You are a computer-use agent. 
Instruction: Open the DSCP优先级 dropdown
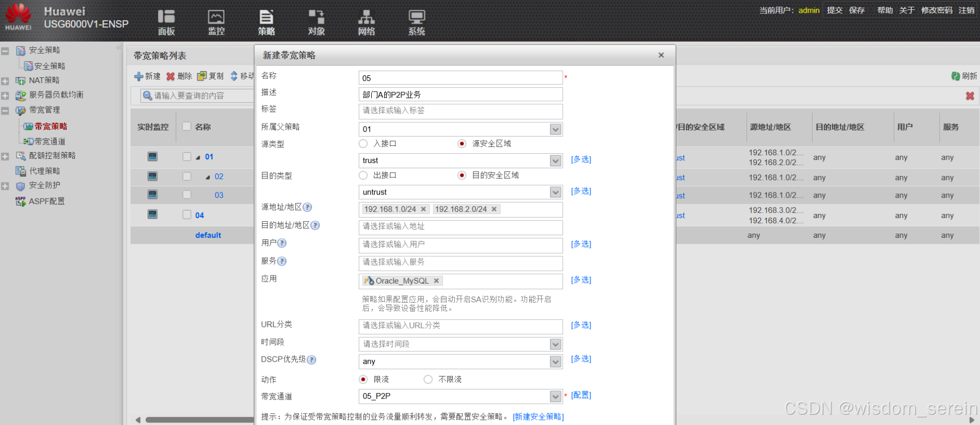[556, 362]
